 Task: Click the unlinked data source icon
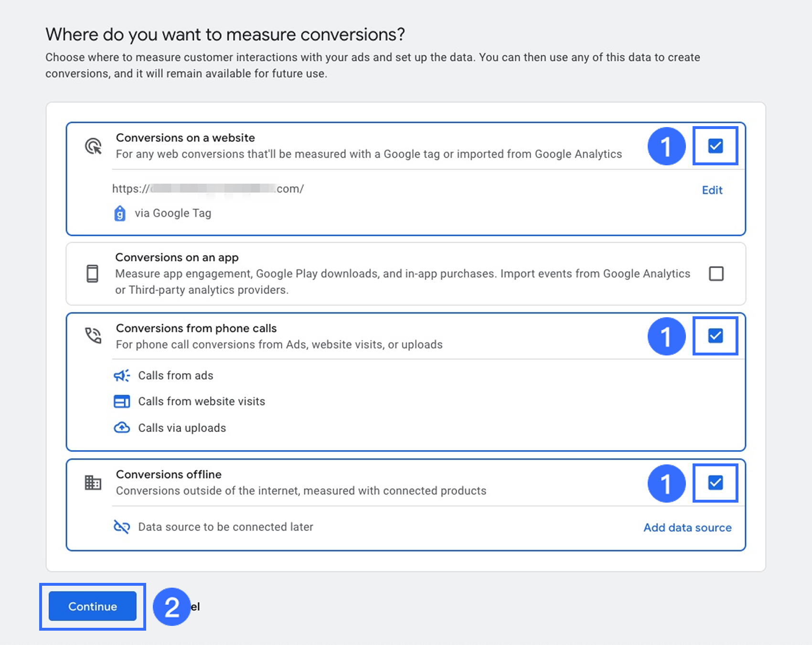(x=122, y=527)
